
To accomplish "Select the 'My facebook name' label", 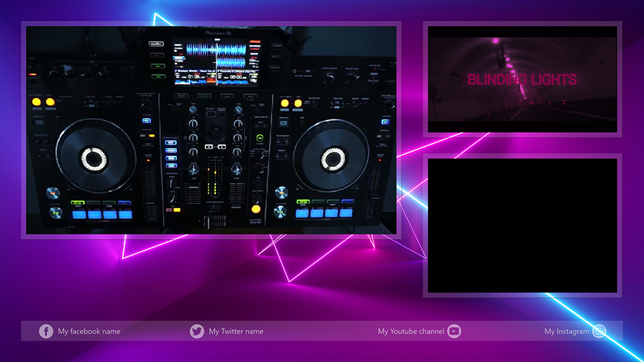I will click(x=89, y=331).
